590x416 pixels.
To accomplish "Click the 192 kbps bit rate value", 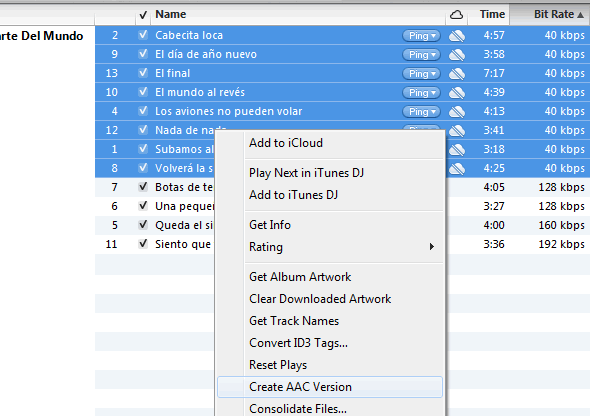I will click(561, 244).
